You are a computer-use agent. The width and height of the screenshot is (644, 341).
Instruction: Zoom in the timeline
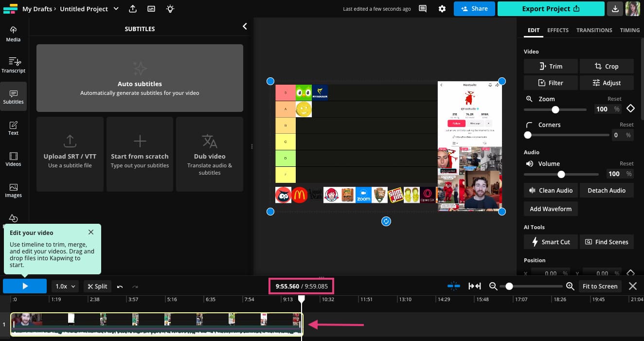(570, 286)
